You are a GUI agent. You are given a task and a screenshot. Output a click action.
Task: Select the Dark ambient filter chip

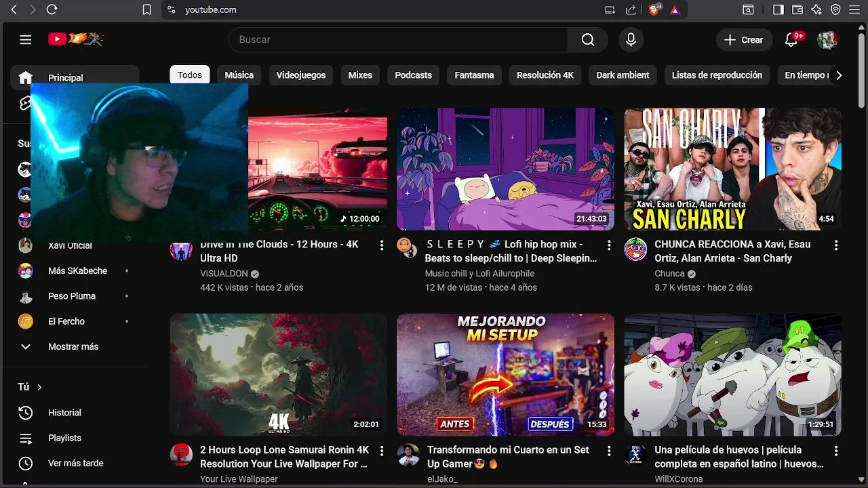point(623,75)
